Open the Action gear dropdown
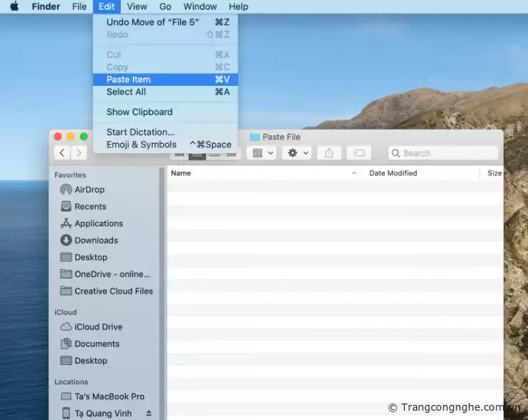Screen dimensions: 528x420 click(296, 153)
